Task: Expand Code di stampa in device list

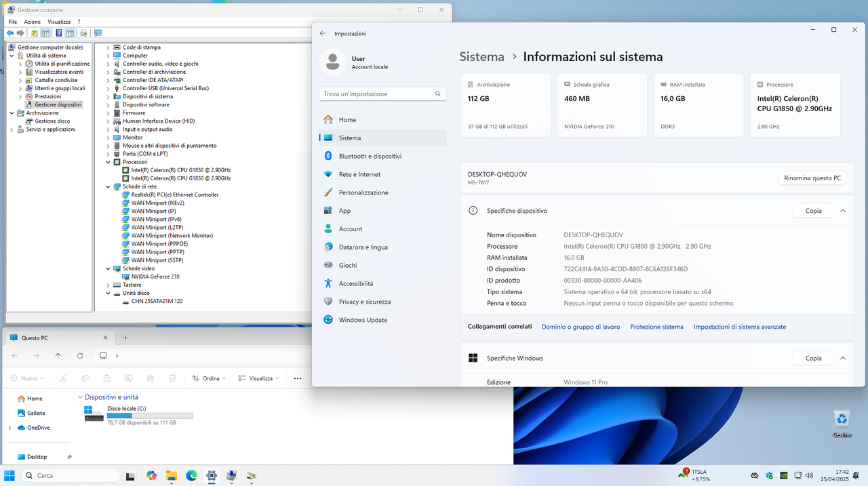Action: coord(108,47)
